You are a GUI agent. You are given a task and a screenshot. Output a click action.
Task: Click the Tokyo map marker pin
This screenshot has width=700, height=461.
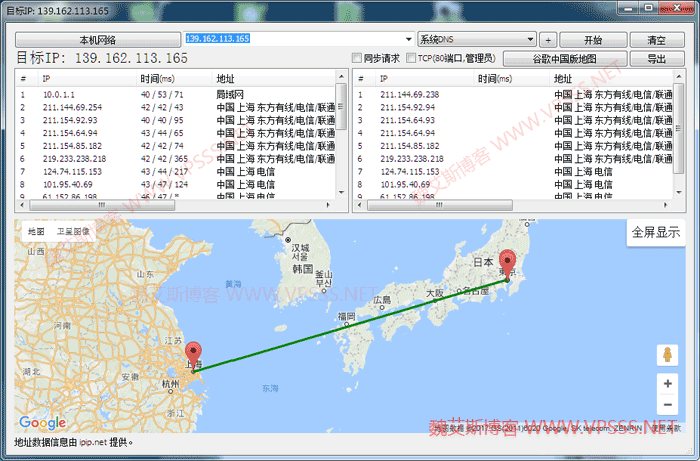[507, 264]
